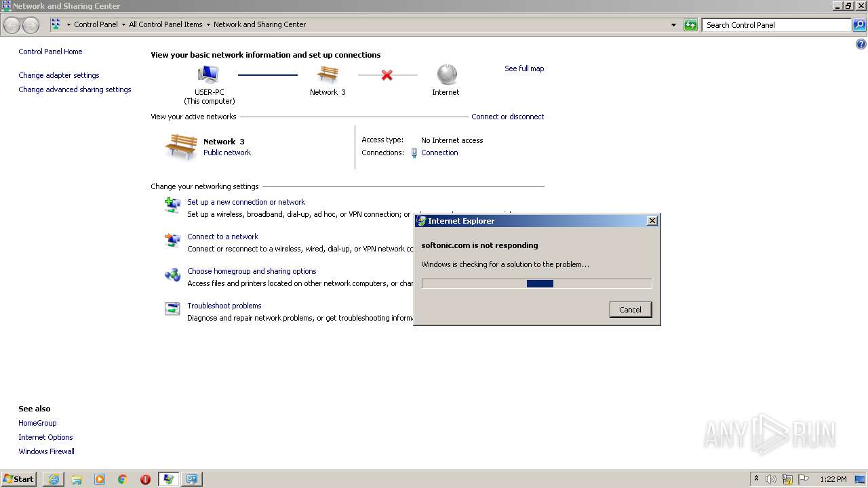
Task: Click the network status tray icon
Action: tap(787, 479)
